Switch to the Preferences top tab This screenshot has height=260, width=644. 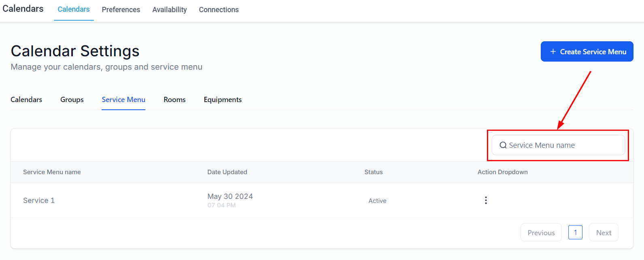point(121,10)
